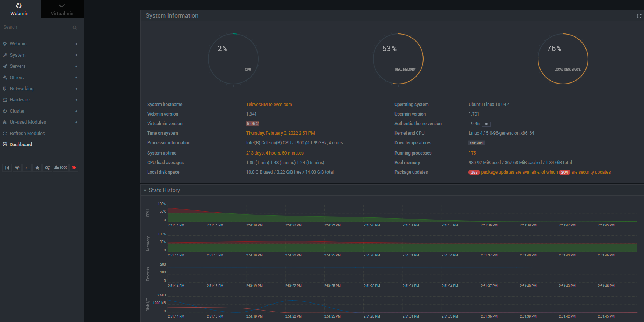
Task: Click the Local Disk Space gauge
Action: coord(563,59)
